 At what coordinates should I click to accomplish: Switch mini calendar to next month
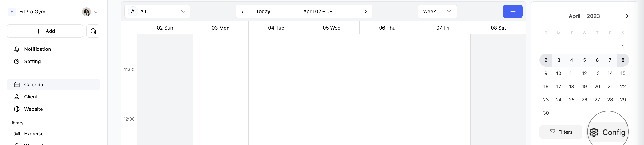[x=626, y=16]
